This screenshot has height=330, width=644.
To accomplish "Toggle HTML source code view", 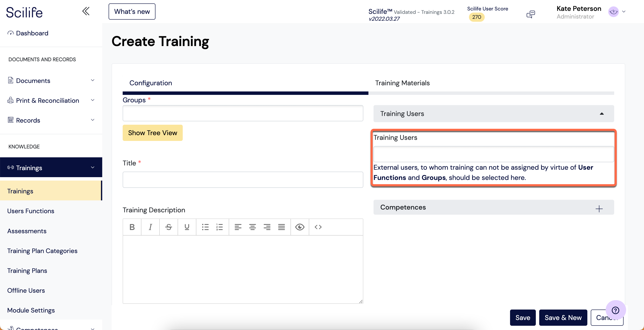I will [x=318, y=227].
